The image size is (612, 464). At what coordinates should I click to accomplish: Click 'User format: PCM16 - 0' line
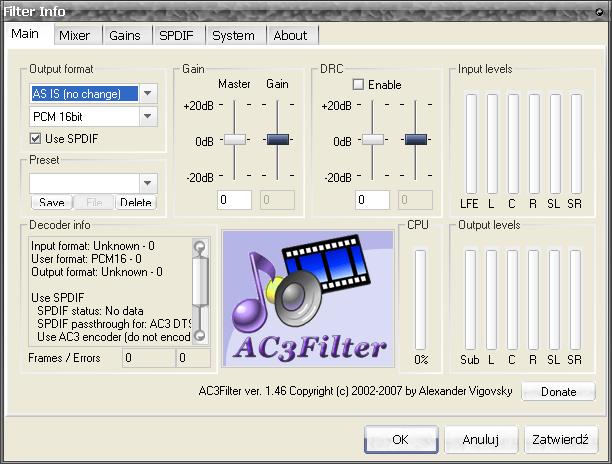(86, 259)
